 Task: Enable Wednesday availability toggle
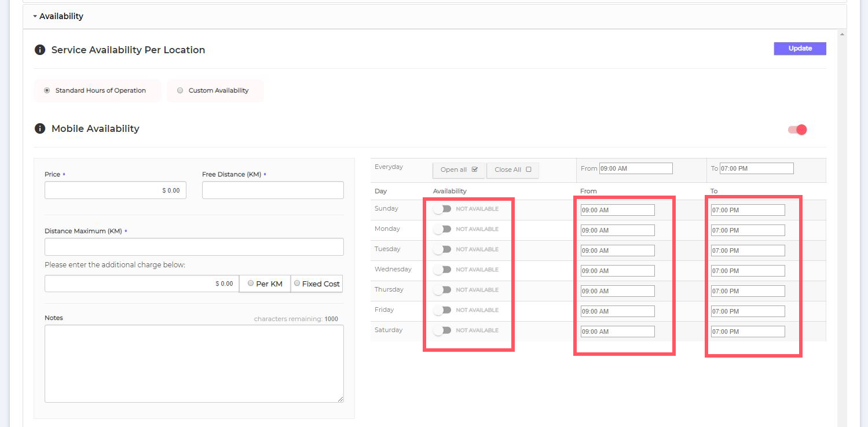[x=442, y=270]
